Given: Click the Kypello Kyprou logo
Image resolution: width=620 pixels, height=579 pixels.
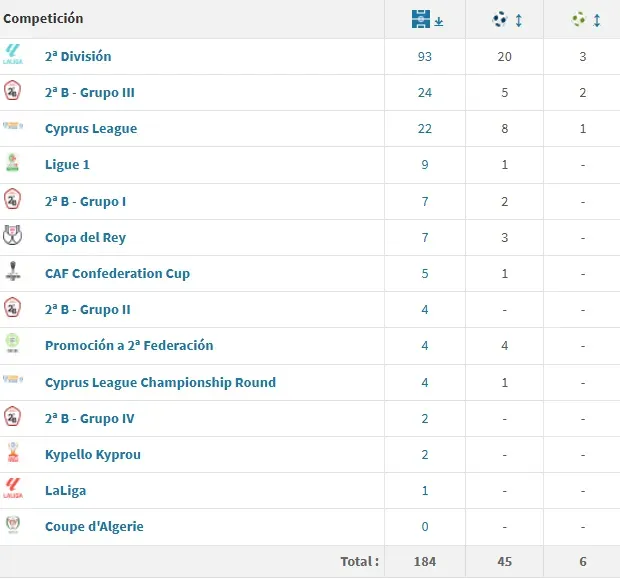Looking at the screenshot, I should [12, 454].
